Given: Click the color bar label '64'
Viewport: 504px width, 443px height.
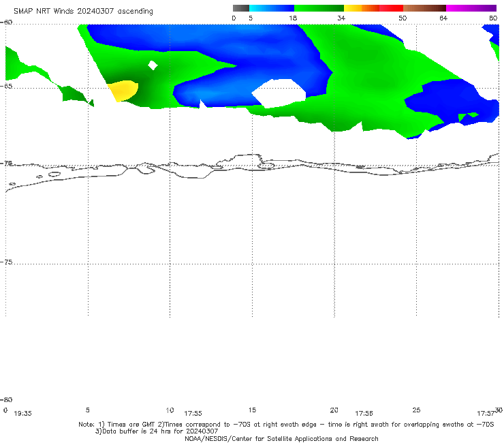Looking at the screenshot, I should coord(443,18).
